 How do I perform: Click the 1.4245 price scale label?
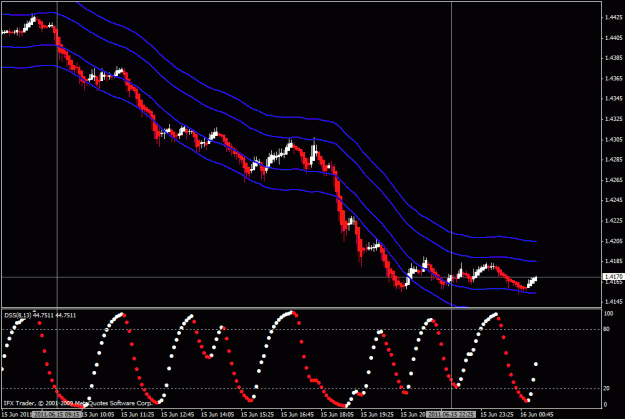pyautogui.click(x=613, y=200)
